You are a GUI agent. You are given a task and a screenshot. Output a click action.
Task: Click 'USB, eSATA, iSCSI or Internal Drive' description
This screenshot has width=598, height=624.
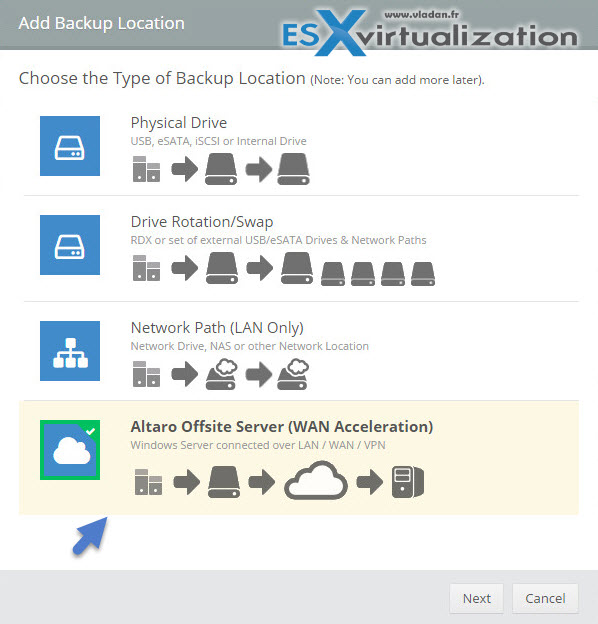pyautogui.click(x=218, y=141)
